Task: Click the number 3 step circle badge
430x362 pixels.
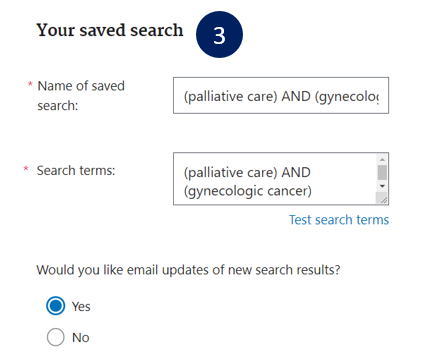Action: (x=219, y=35)
